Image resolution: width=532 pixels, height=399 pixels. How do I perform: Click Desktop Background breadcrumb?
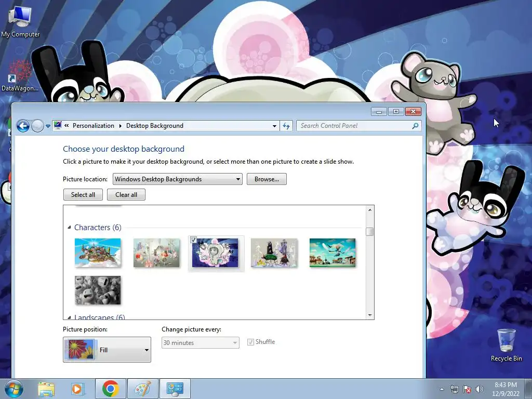(155, 126)
